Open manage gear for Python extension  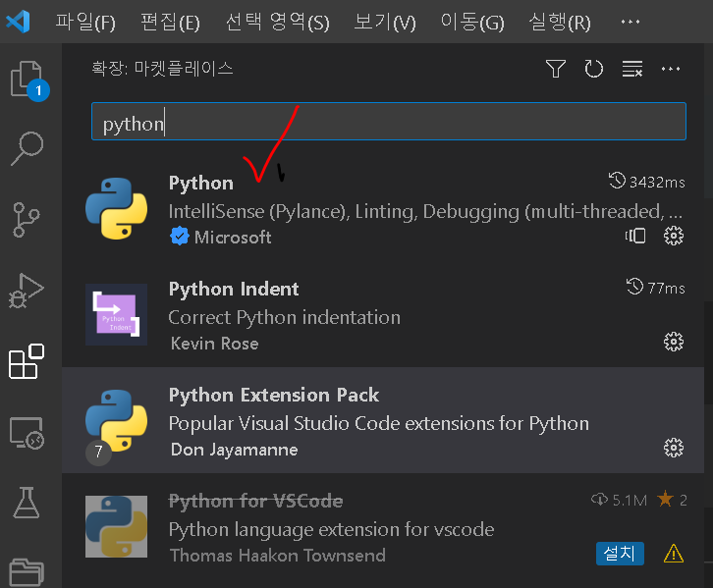(x=674, y=236)
